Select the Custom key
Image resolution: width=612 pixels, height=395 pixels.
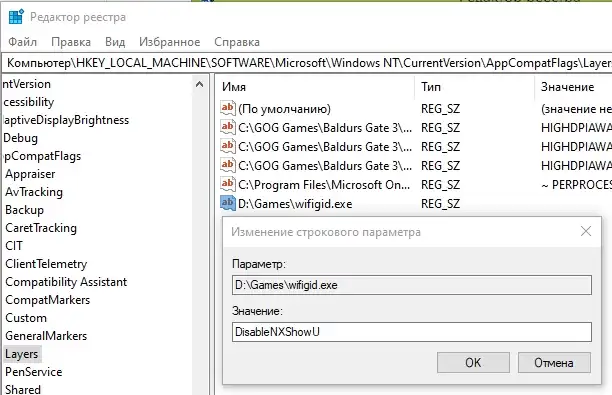click(x=26, y=318)
